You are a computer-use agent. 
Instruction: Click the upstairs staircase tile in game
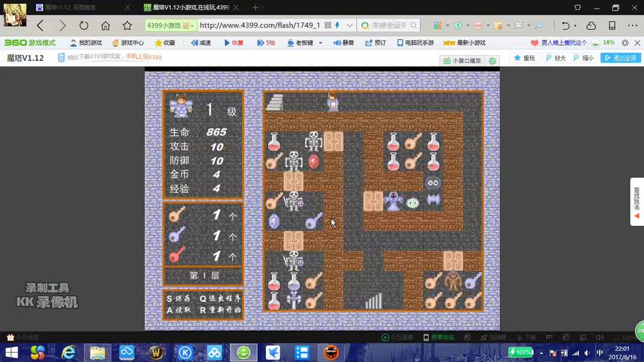(x=275, y=102)
